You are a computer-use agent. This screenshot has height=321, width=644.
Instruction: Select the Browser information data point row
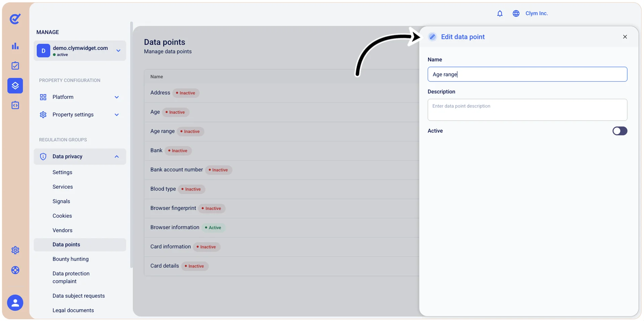282,228
